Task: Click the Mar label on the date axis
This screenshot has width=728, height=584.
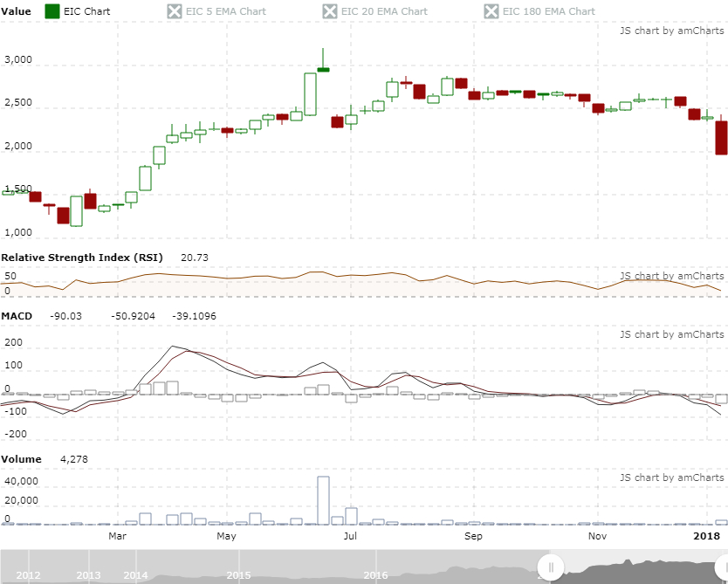Action: click(x=118, y=536)
